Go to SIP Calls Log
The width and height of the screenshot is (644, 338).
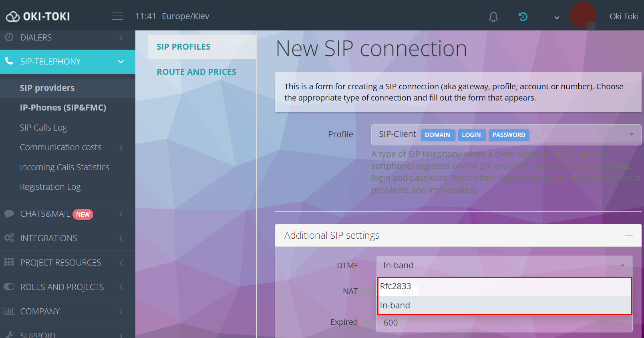(43, 128)
